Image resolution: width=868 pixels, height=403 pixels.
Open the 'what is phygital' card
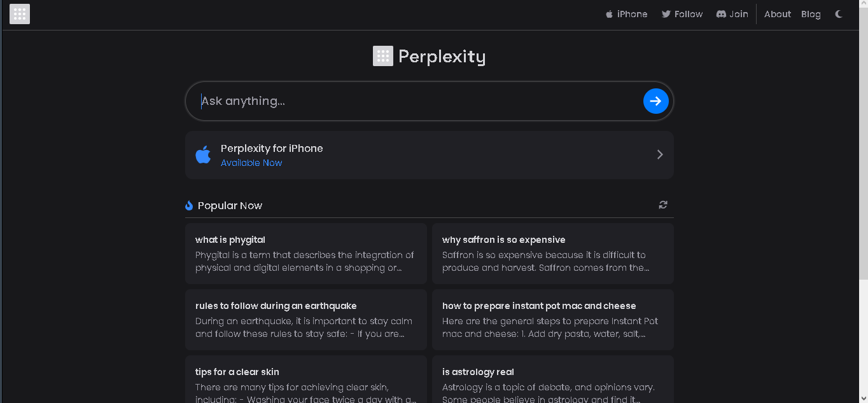pos(306,253)
